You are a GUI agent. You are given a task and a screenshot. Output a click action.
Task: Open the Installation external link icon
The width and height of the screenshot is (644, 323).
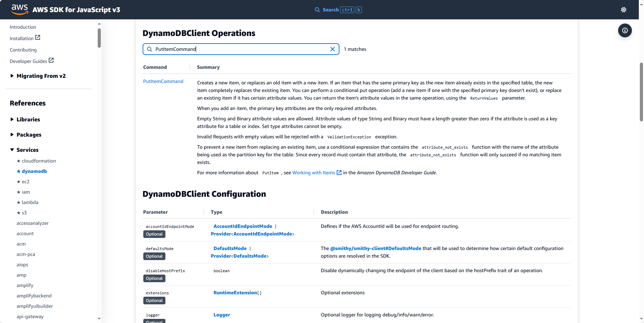click(38, 38)
